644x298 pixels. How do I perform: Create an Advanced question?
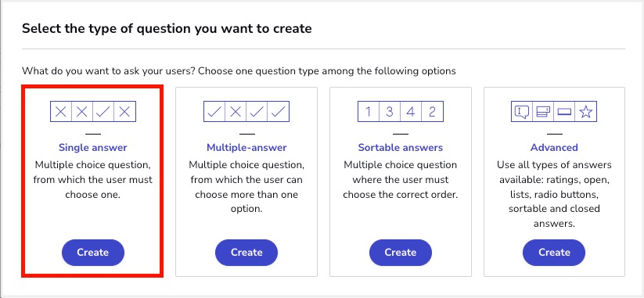click(554, 253)
